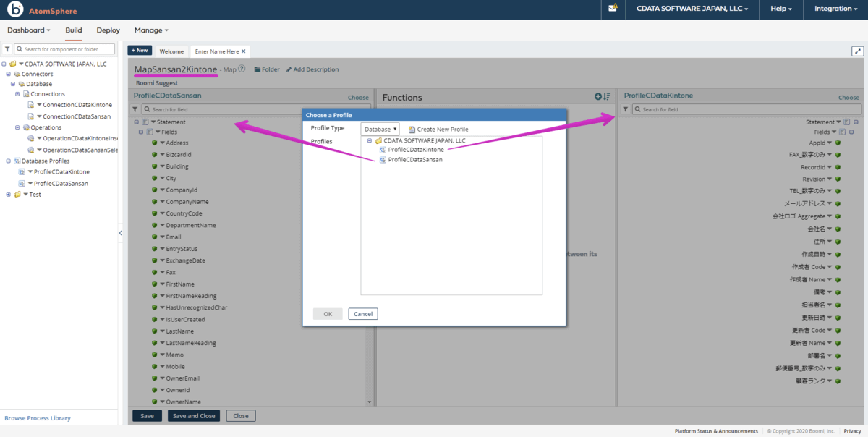The image size is (868, 437).
Task: Focus search field in ProfileCDataKintone panel
Action: click(x=746, y=109)
